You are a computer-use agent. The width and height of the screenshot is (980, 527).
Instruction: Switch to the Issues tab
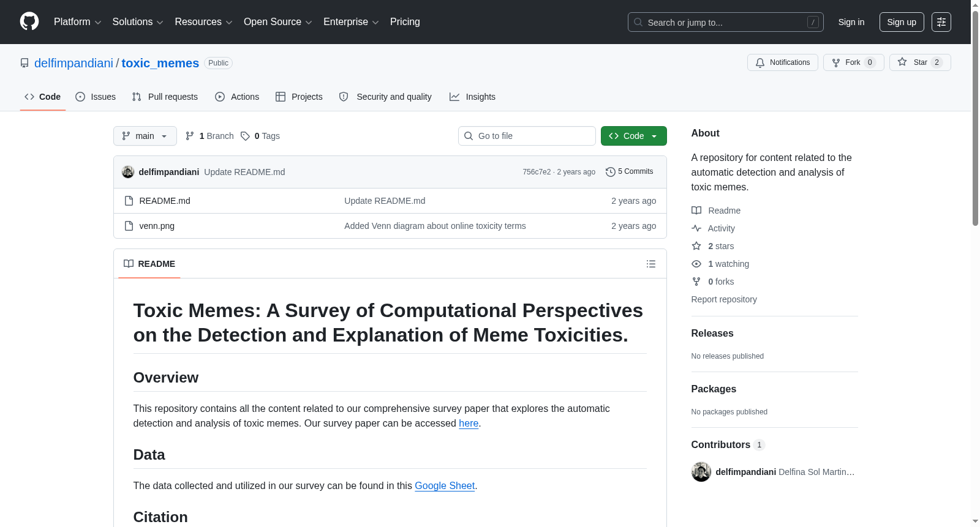pyautogui.click(x=96, y=97)
